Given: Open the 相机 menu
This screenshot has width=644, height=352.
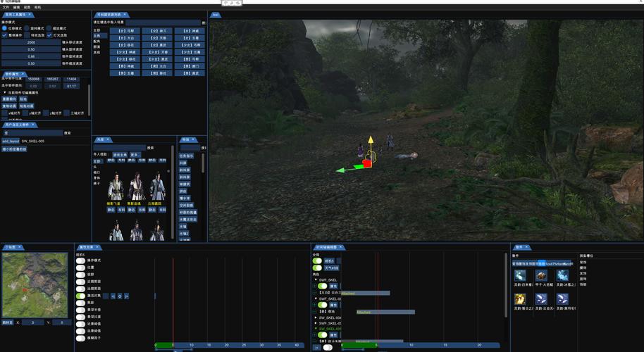Looking at the screenshot, I should (38, 7).
